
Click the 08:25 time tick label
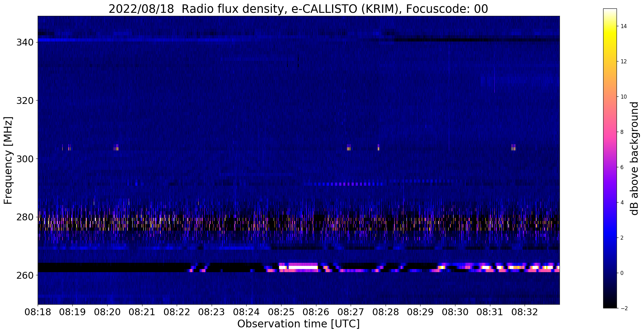click(x=281, y=312)
